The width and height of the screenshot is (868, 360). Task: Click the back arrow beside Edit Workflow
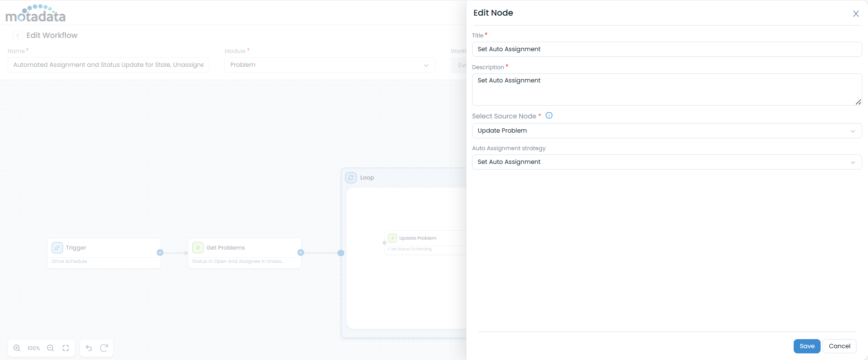tap(18, 36)
